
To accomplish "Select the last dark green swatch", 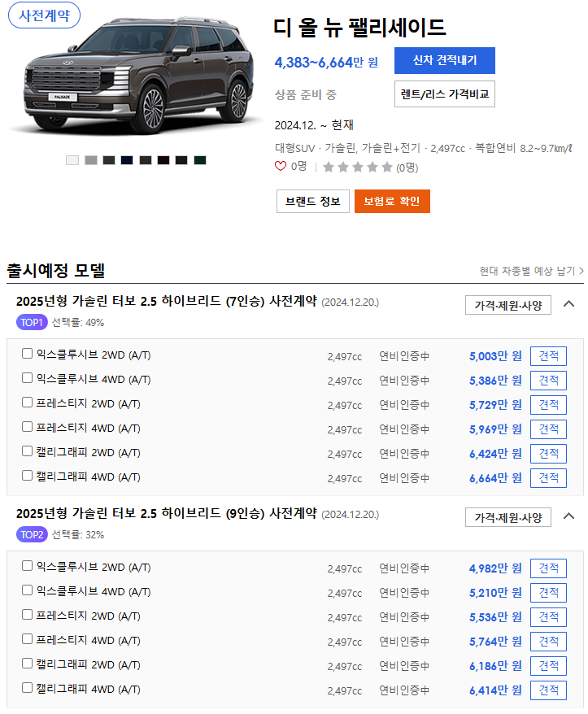I will tap(200, 160).
